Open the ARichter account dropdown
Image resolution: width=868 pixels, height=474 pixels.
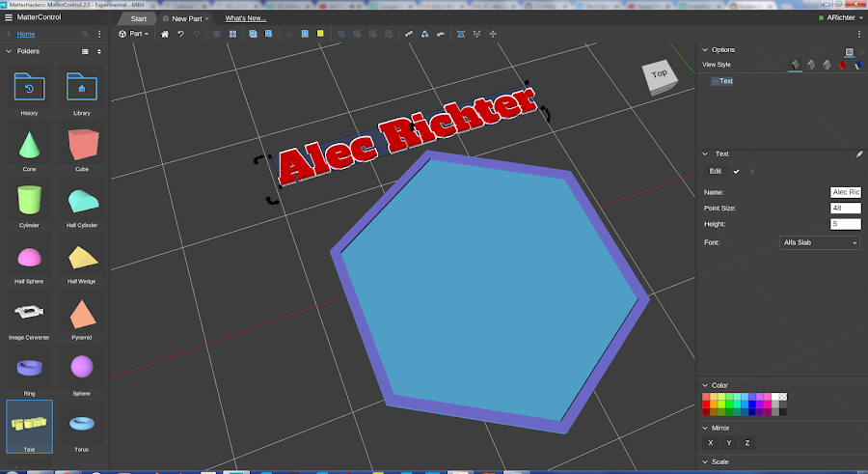pyautogui.click(x=841, y=17)
